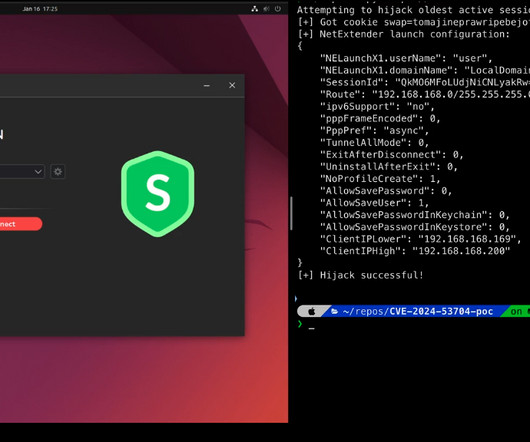Open the Jan 16 17:25 clock menu
530x442 pixels.
(x=40, y=9)
